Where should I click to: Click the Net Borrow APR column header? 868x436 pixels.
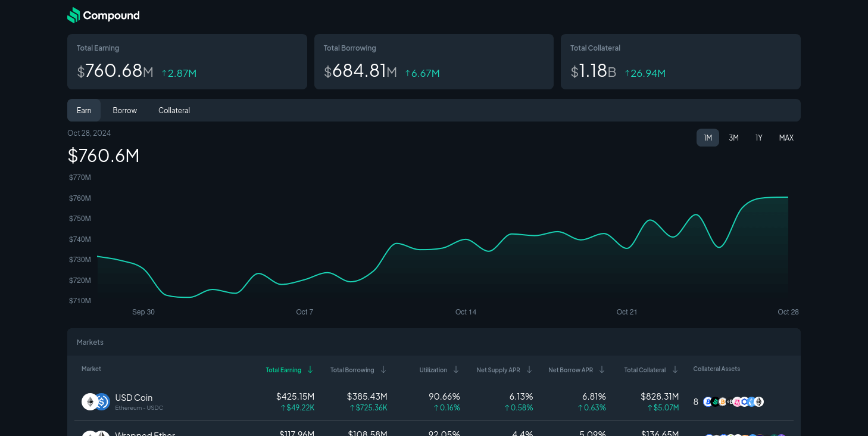click(570, 370)
